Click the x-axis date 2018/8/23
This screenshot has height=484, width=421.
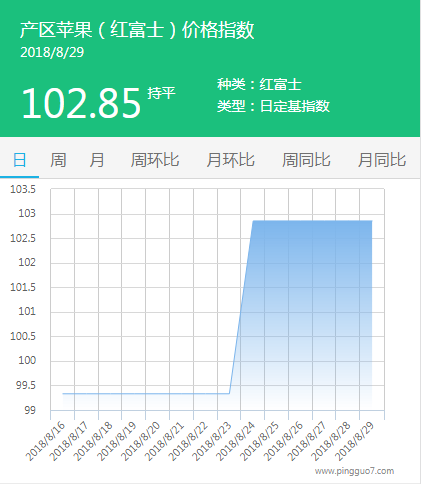pos(212,441)
